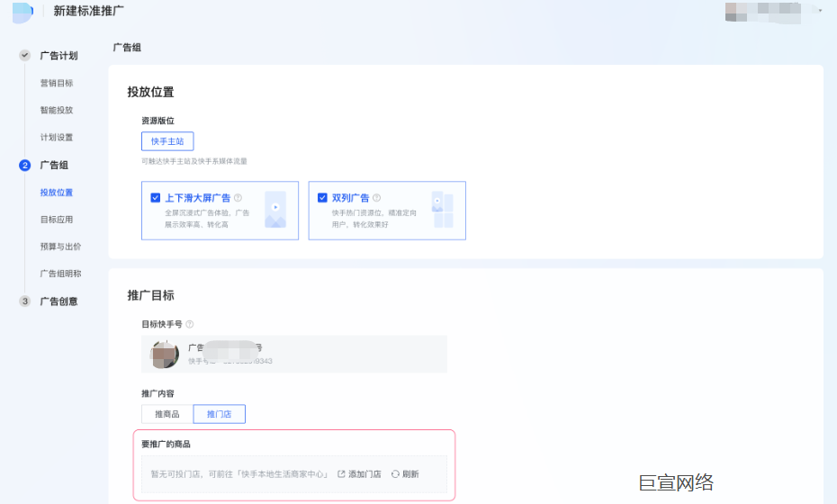
Task: Click the 添加门店 link
Action: click(x=364, y=474)
